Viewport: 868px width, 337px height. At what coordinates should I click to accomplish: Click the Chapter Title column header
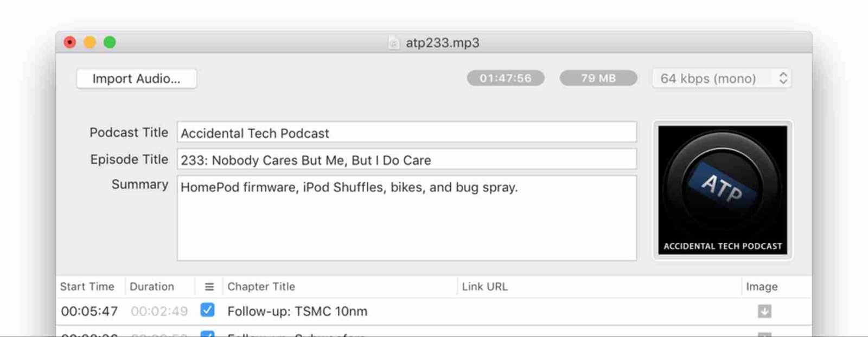click(x=261, y=287)
